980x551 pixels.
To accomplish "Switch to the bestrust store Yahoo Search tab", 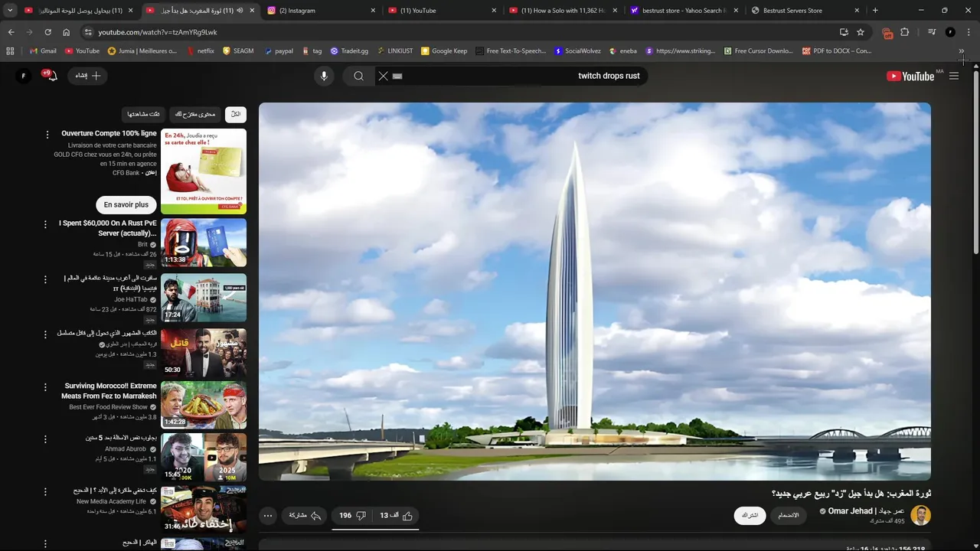I will click(x=684, y=11).
